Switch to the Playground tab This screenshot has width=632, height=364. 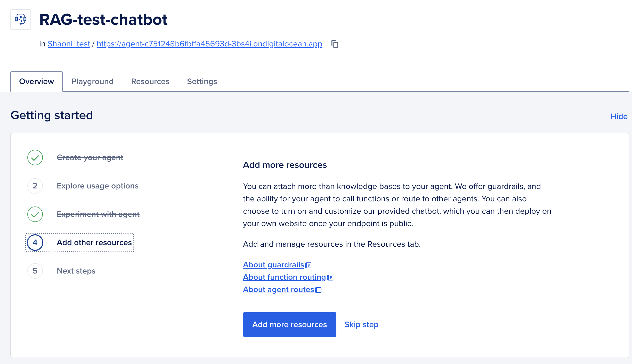pos(92,81)
